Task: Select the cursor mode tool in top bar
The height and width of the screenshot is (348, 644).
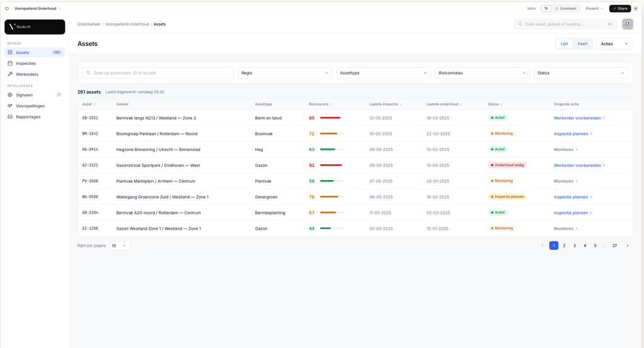Action: [546, 8]
